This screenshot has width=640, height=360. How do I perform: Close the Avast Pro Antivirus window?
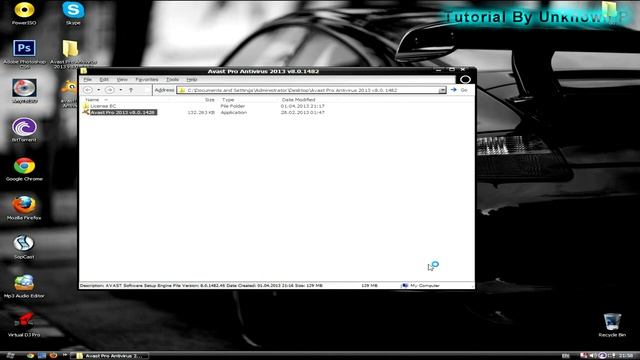[x=463, y=70]
